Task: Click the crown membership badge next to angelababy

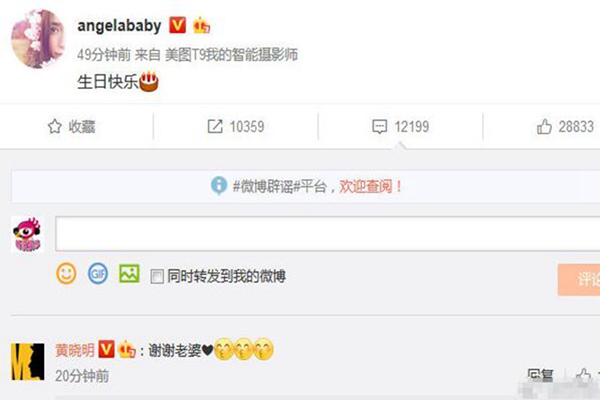Action: click(x=202, y=26)
